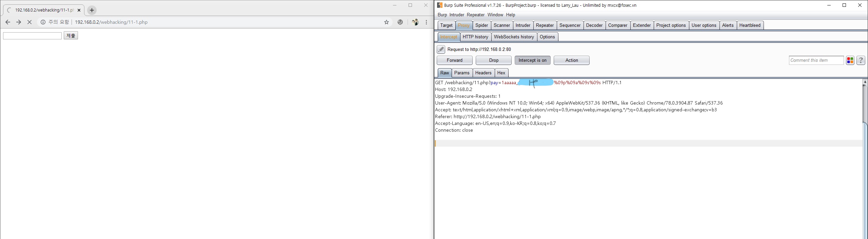The height and width of the screenshot is (239, 868).
Task: Open the Project options tab
Action: pyautogui.click(x=671, y=25)
